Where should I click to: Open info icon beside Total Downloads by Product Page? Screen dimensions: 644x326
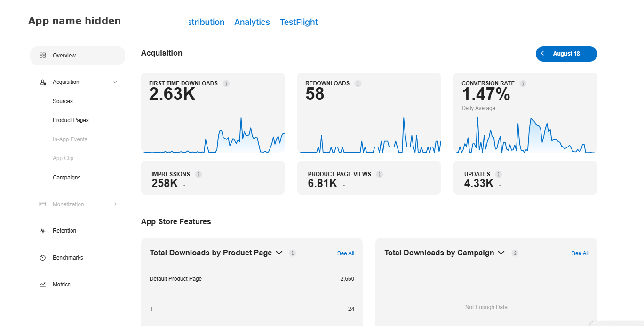tap(293, 253)
